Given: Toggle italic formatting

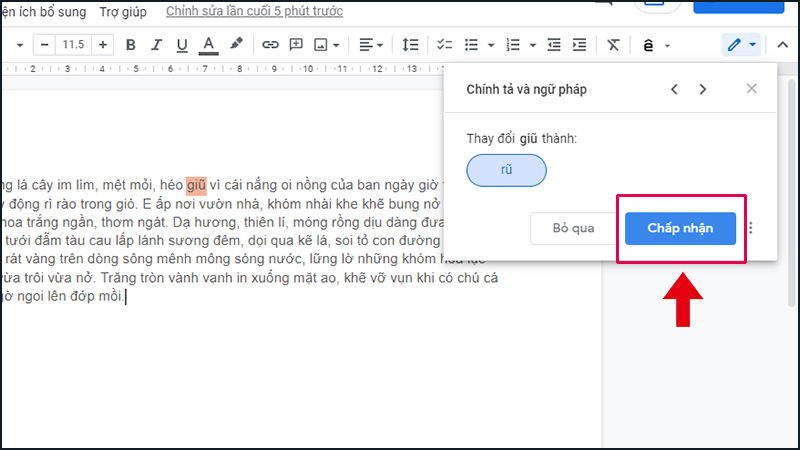Looking at the screenshot, I should click(156, 45).
